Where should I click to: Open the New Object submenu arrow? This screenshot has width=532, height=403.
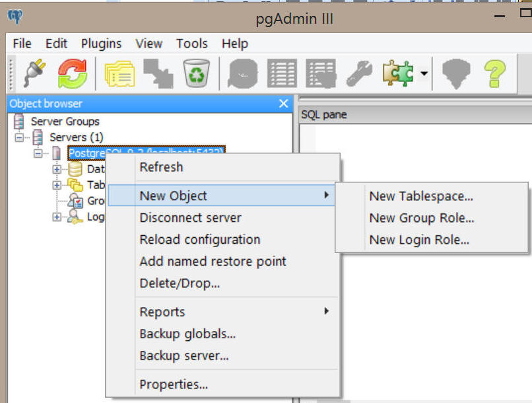pyautogui.click(x=326, y=195)
